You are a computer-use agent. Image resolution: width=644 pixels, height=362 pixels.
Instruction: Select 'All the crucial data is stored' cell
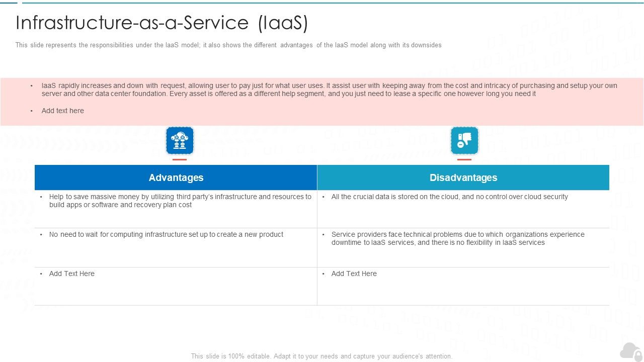[x=463, y=209]
